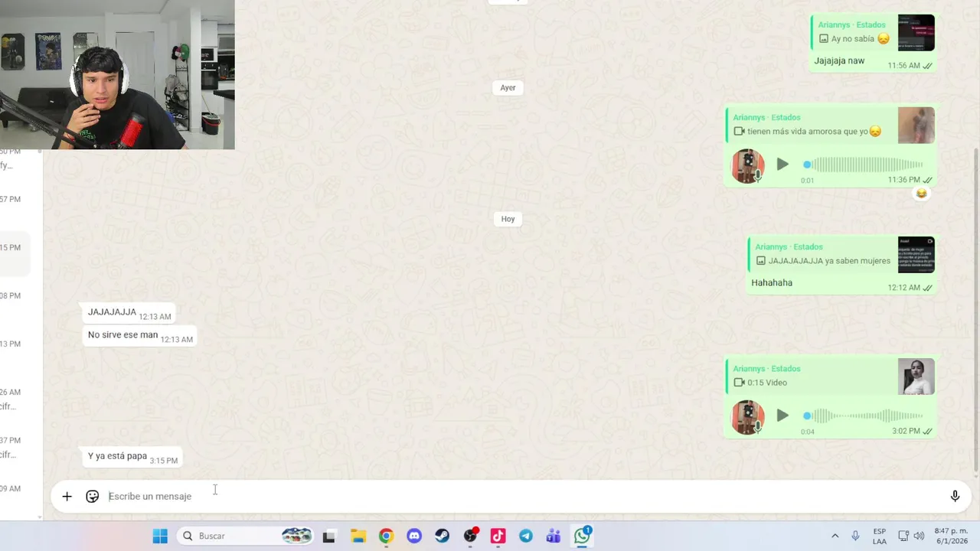This screenshot has height=551, width=980.
Task: Play the 0:01 voice message
Action: click(x=782, y=165)
